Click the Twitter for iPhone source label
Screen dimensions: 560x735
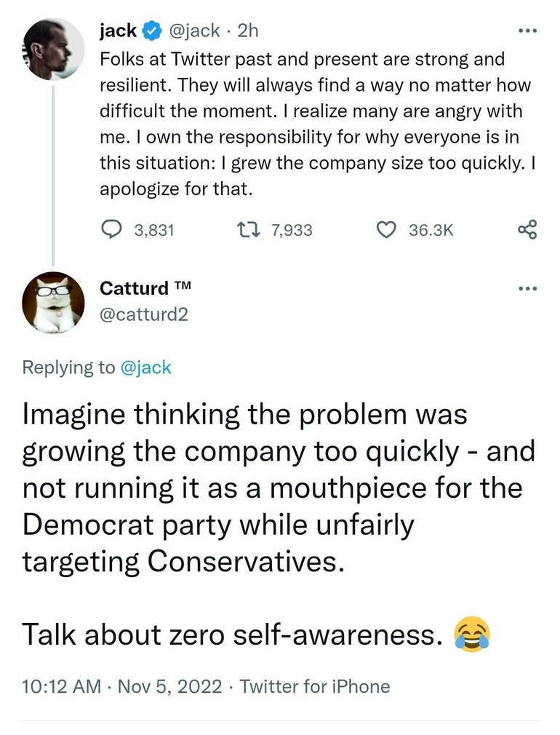pos(314,686)
